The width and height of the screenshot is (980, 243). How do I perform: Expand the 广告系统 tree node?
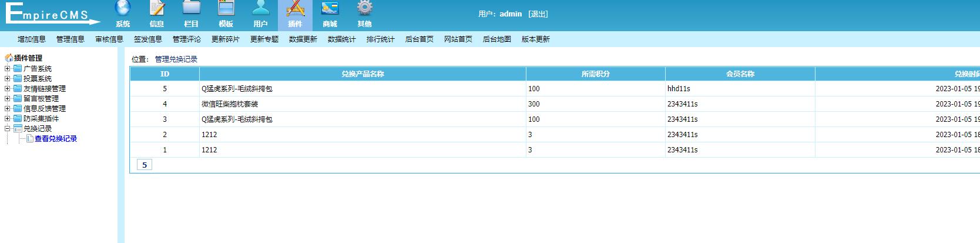tap(8, 69)
